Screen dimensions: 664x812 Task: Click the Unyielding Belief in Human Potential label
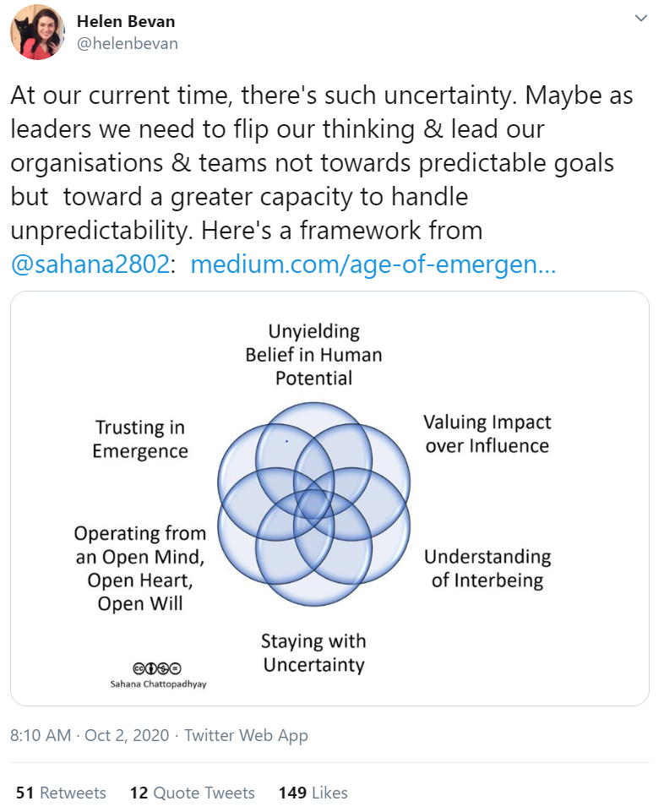point(314,355)
